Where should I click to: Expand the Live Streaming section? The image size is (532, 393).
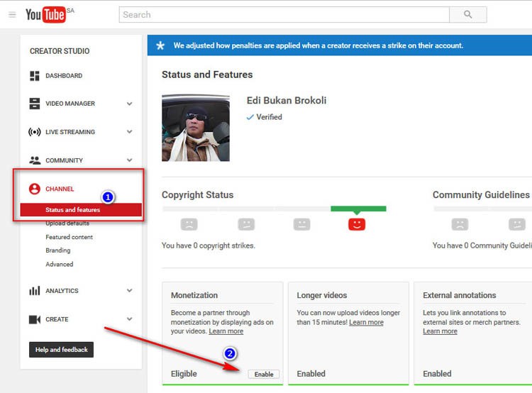click(129, 132)
